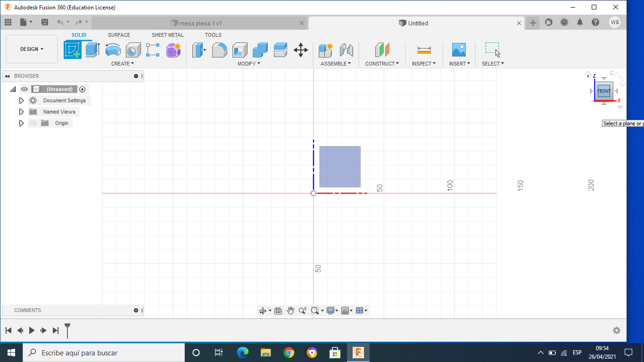Select the Create Sketch tool
This screenshot has width=644, height=362.
pos(73,49)
